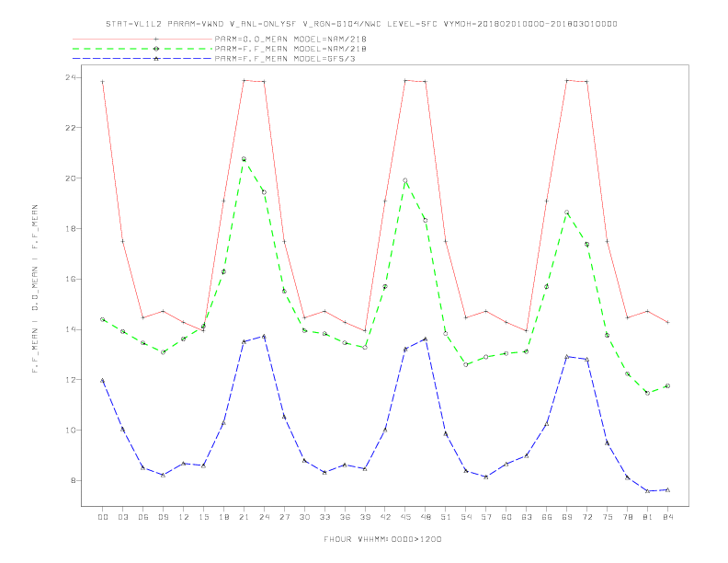Click the x-axis tick label 45
728x563 pixels.
405,517
